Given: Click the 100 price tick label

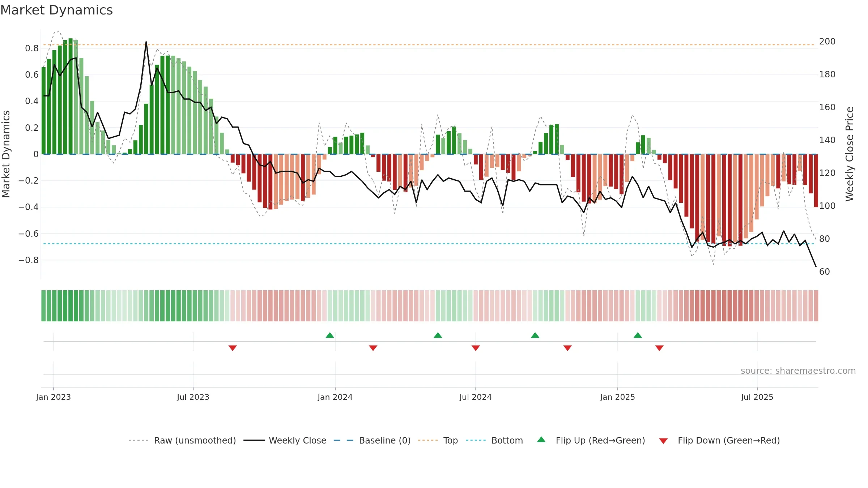Looking at the screenshot, I should [x=827, y=206].
